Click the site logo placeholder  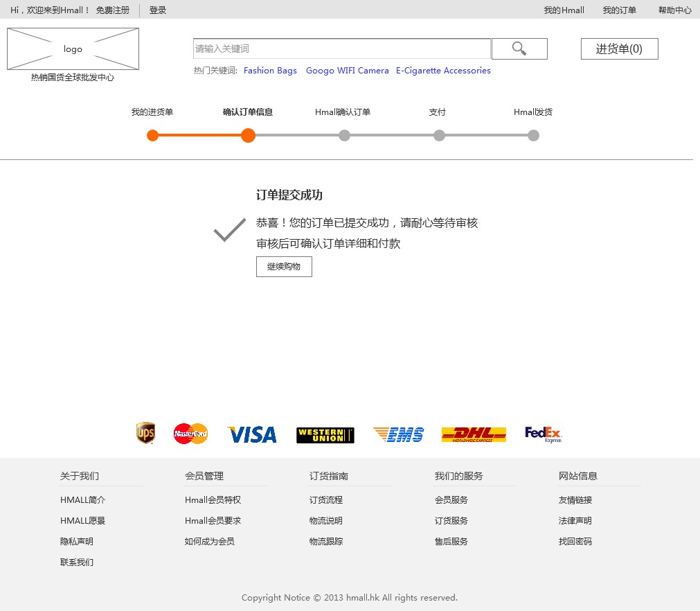point(73,49)
